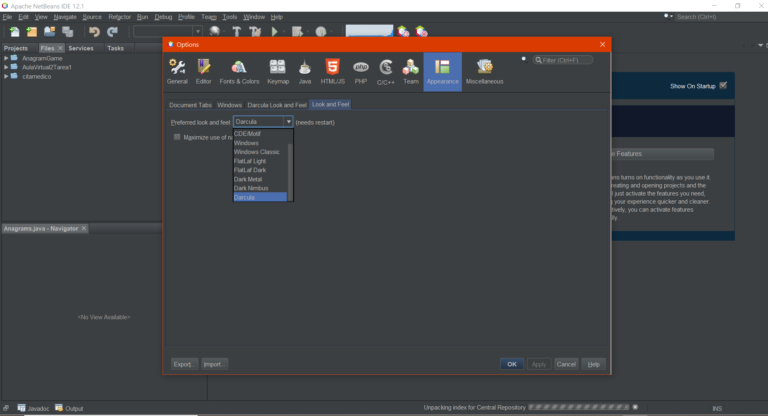Open the C/C++ options category
Image resolution: width=768 pixels, height=416 pixels.
385,72
